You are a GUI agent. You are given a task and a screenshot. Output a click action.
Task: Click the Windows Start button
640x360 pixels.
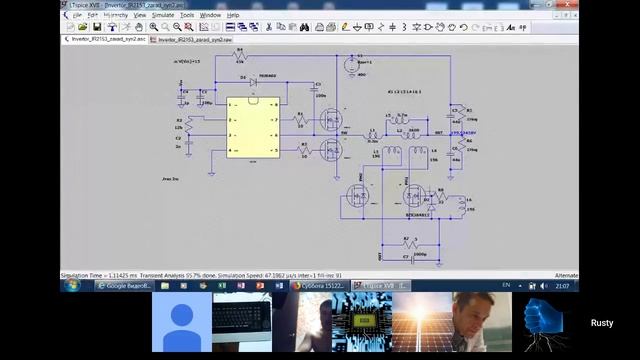point(72,285)
